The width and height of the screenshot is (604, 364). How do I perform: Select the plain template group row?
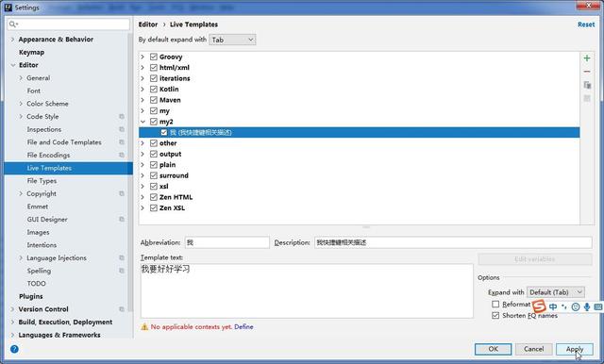(x=359, y=165)
